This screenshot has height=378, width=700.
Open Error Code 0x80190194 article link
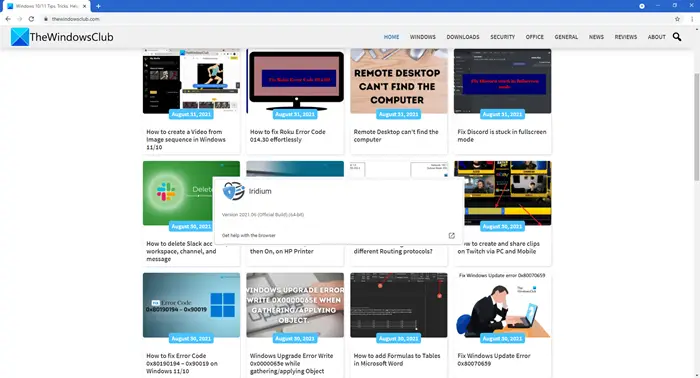[182, 363]
